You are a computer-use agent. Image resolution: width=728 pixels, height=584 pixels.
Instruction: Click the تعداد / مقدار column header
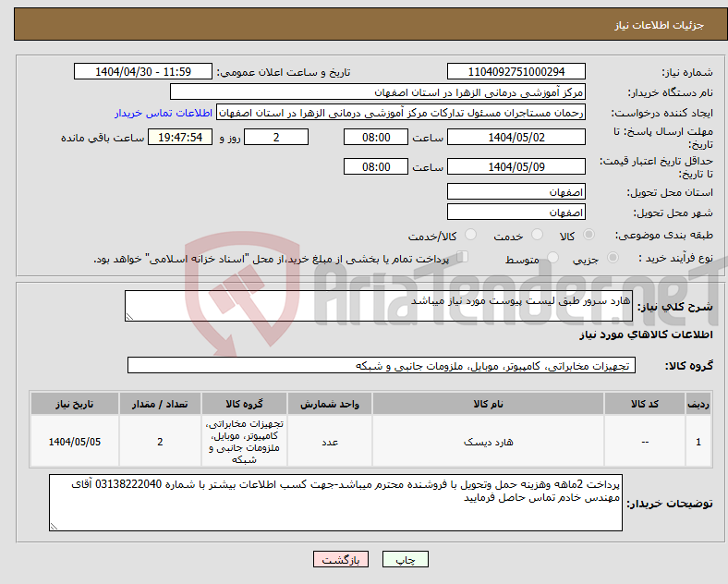(160, 404)
